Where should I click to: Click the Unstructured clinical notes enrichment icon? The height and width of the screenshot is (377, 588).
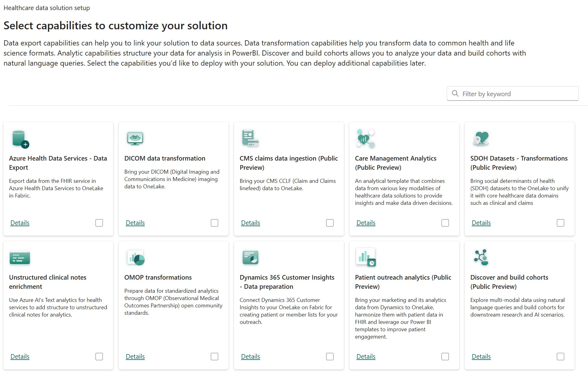pyautogui.click(x=20, y=257)
